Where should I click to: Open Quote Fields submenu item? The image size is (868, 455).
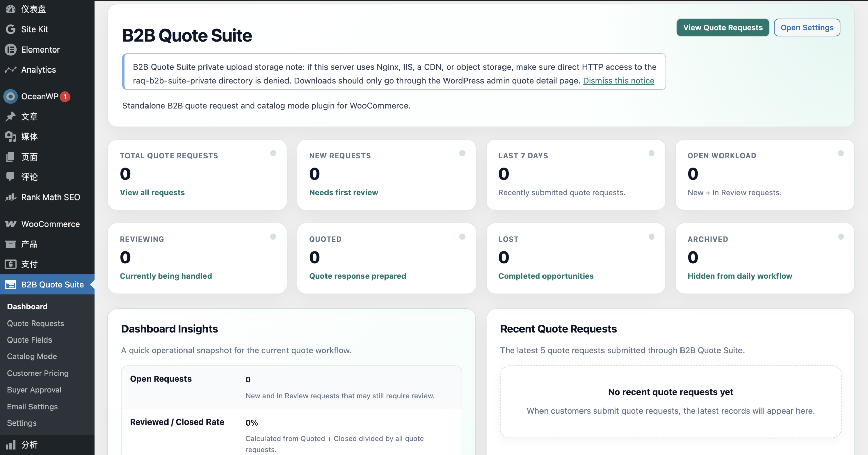tap(29, 340)
